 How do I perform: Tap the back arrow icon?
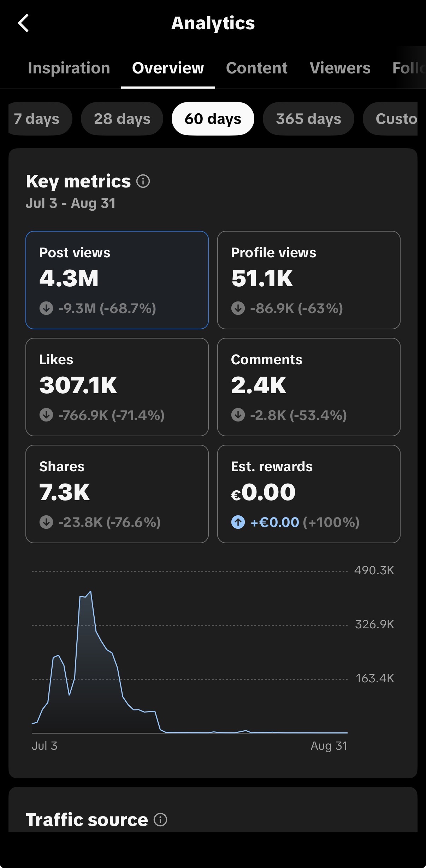point(23,23)
